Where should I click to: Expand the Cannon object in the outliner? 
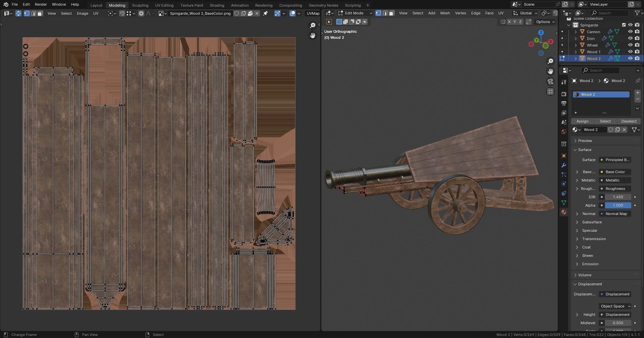tap(576, 32)
